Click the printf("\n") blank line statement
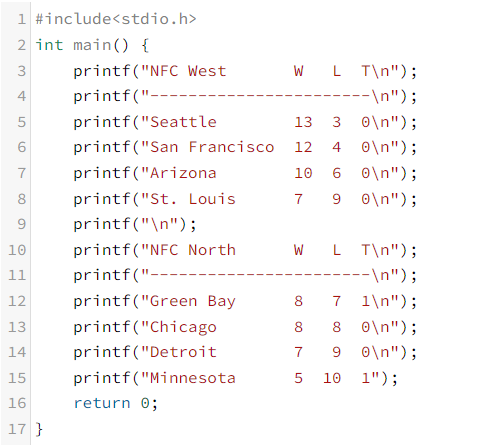The image size is (488, 447). [135, 224]
